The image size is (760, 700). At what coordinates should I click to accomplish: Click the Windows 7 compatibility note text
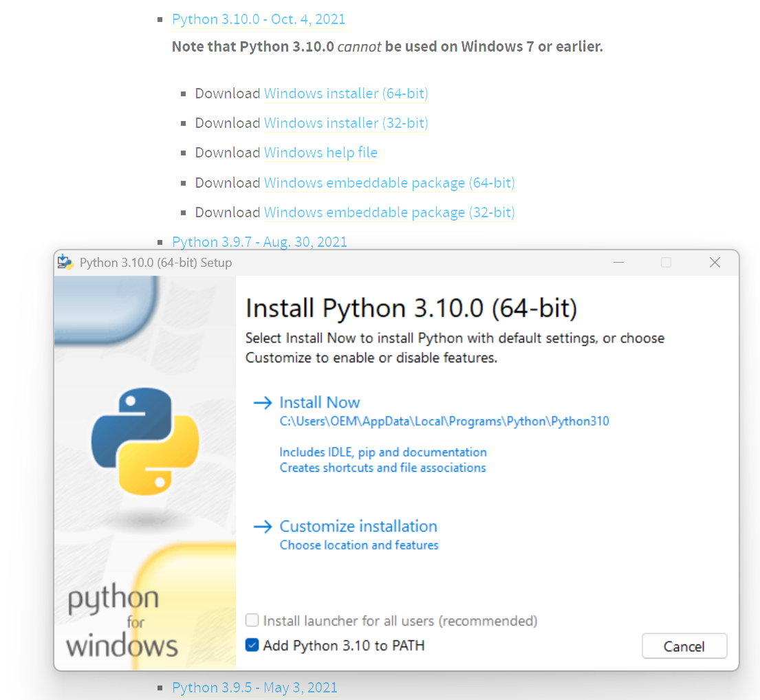(x=387, y=47)
